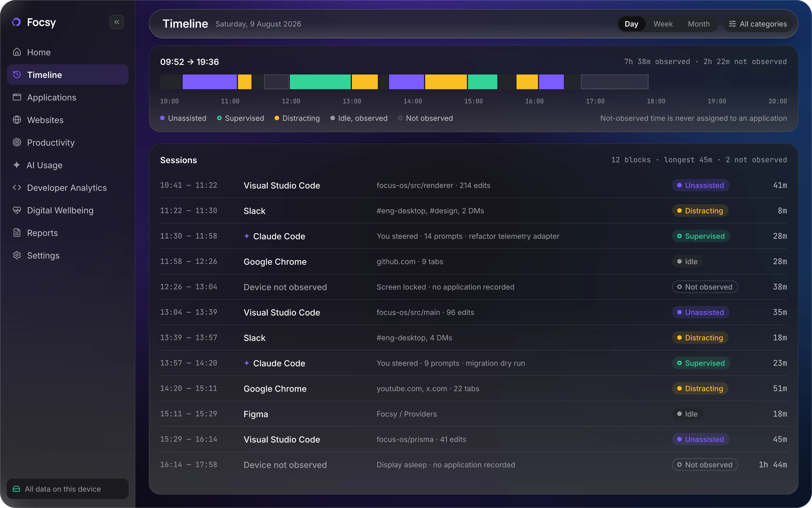The width and height of the screenshot is (812, 508).
Task: Click the Figma session name
Action: pos(256,414)
